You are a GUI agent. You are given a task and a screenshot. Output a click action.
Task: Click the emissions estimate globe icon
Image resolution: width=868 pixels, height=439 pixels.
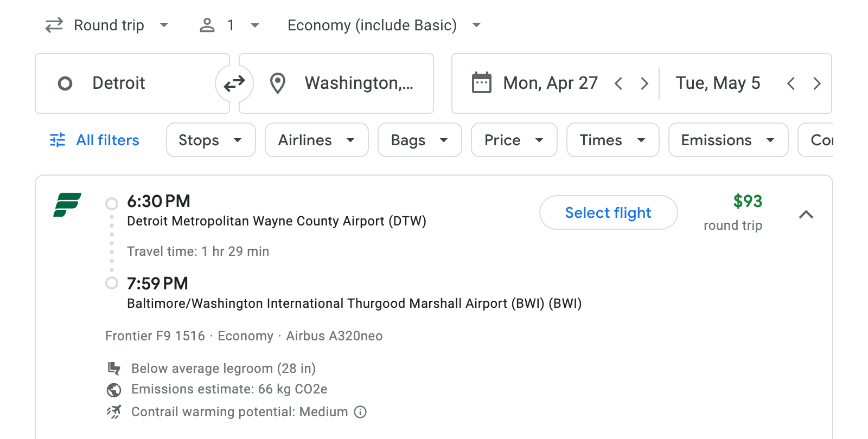tap(113, 390)
